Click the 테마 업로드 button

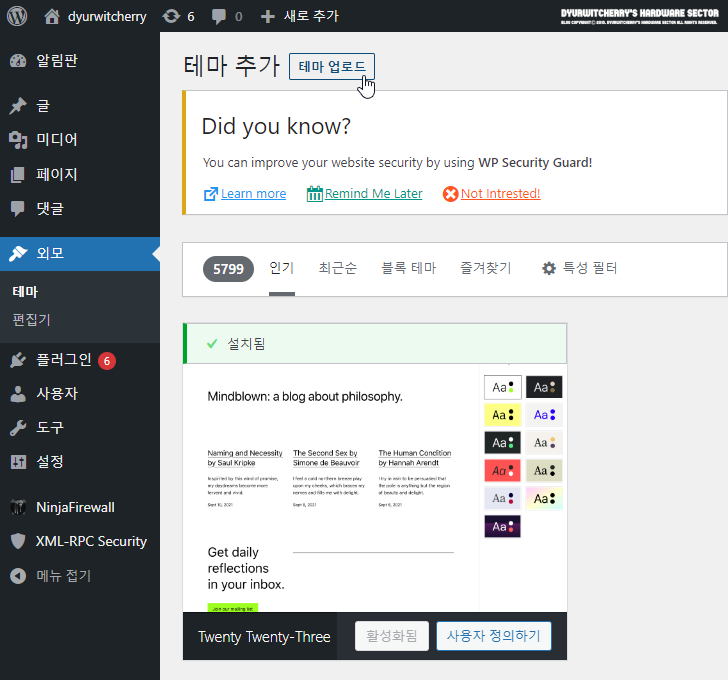point(332,66)
